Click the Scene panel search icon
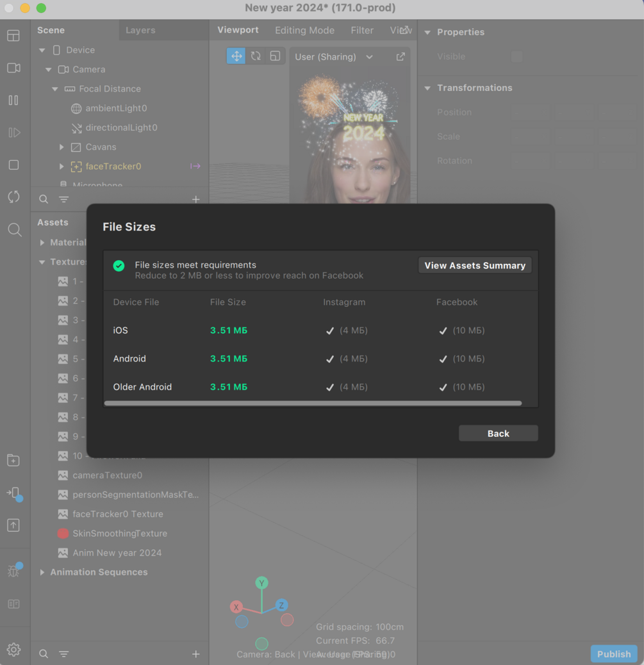Viewport: 644px width, 665px height. tap(44, 199)
